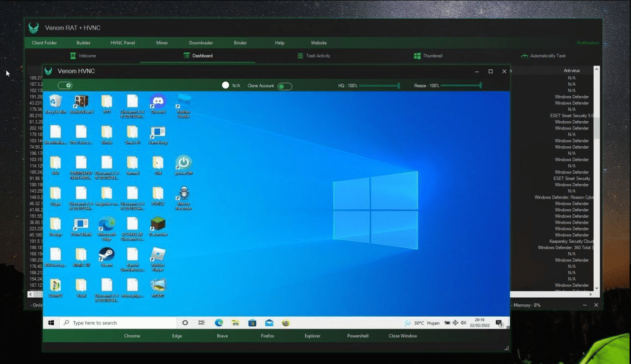Toggle the switch at top-left of HVNC window
631x364 pixels.
coord(65,85)
